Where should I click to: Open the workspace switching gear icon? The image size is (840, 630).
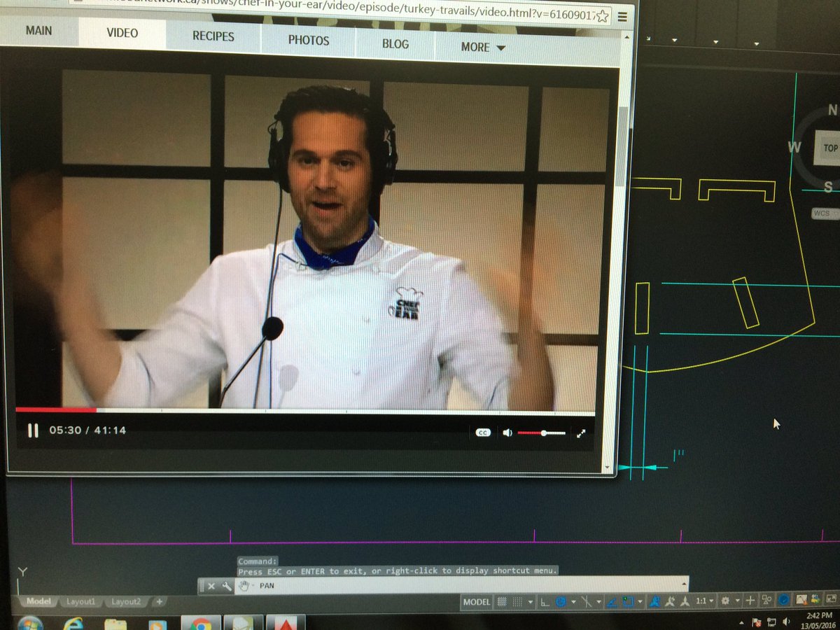(726, 601)
